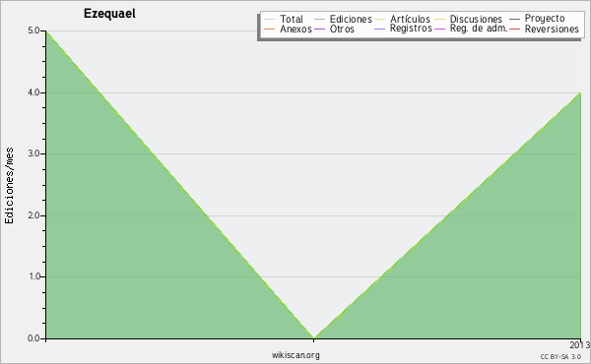The width and height of the screenshot is (591, 364).
Task: Click the 0.0 y-axis value
Action: coord(33,338)
